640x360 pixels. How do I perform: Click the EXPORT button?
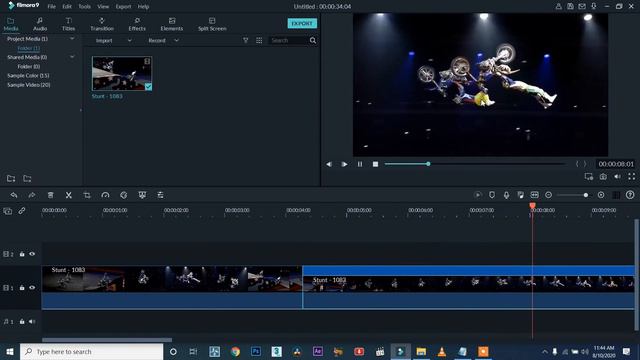(302, 23)
